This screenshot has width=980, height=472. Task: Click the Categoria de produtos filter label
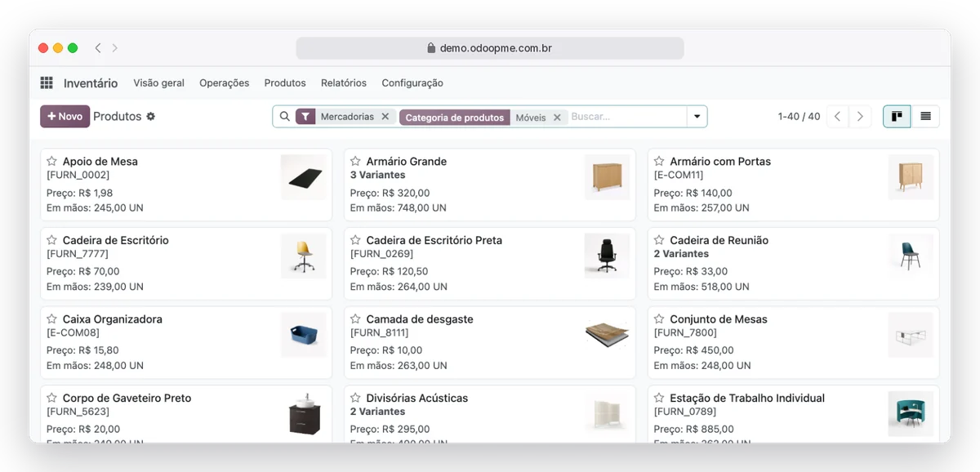tap(455, 118)
